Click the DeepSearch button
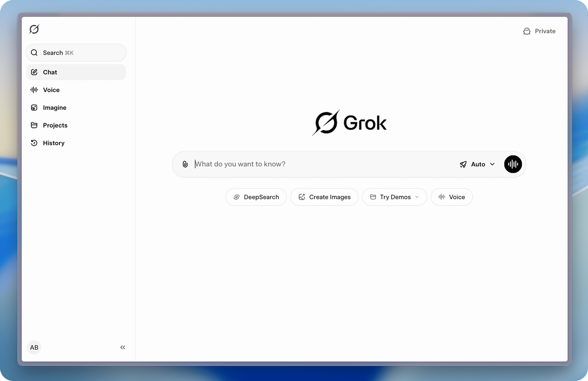 pos(256,197)
